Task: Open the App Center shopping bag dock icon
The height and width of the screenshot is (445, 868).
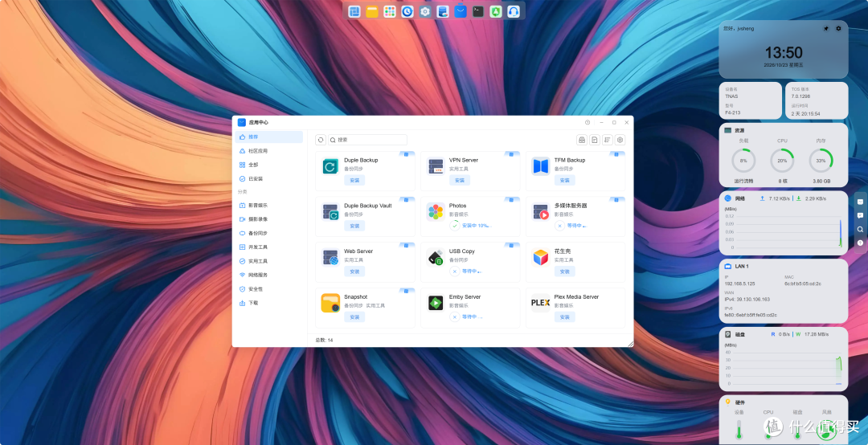Action: pos(461,11)
